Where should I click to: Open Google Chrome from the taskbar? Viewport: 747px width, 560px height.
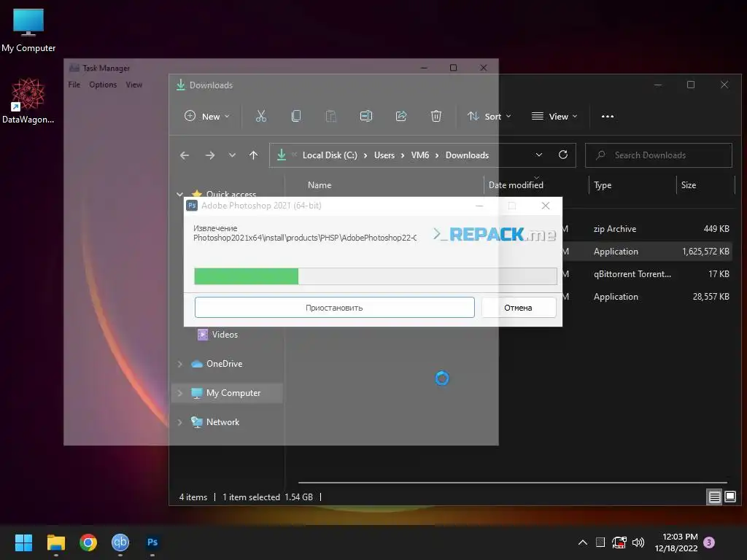pos(88,542)
